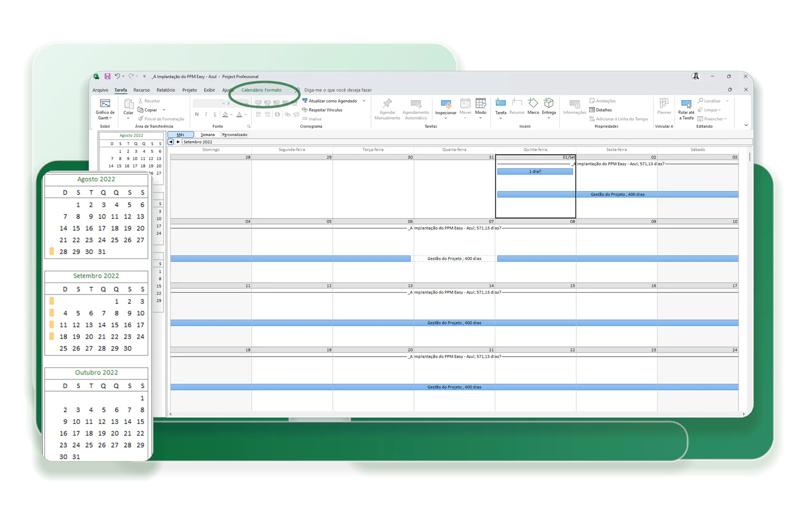Switch calendar to Mês view

(181, 135)
